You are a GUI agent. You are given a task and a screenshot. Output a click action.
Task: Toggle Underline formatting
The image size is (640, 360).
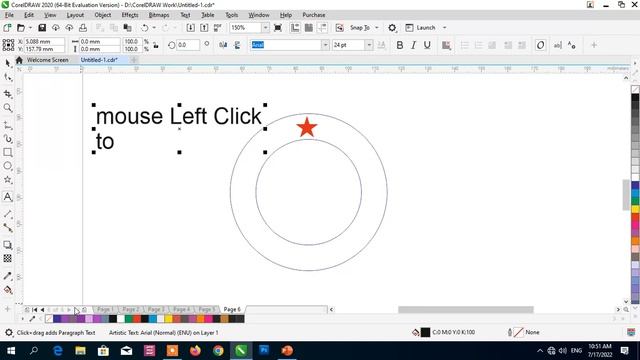tap(427, 45)
